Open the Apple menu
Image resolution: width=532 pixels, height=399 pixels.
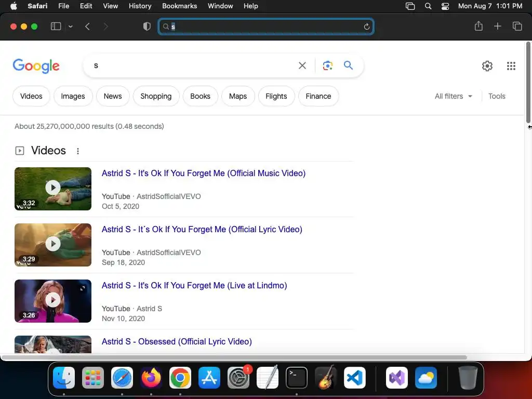pyautogui.click(x=14, y=6)
